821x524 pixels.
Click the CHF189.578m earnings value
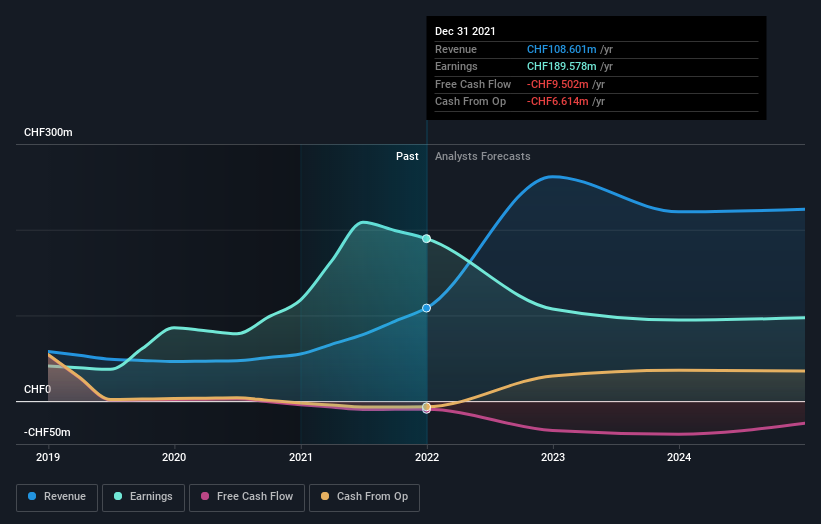tap(561, 66)
